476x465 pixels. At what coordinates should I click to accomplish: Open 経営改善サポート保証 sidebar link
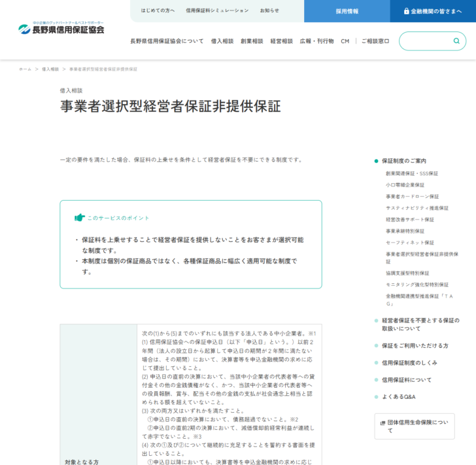pos(410,220)
